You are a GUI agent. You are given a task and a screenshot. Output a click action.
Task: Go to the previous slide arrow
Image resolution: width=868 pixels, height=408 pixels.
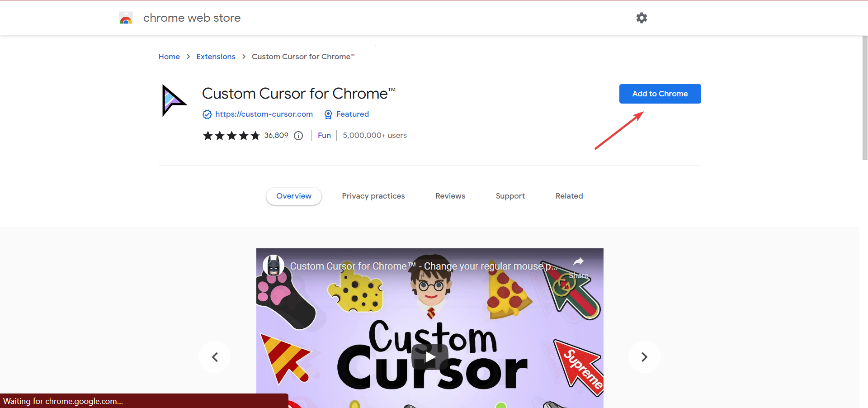[x=215, y=357]
